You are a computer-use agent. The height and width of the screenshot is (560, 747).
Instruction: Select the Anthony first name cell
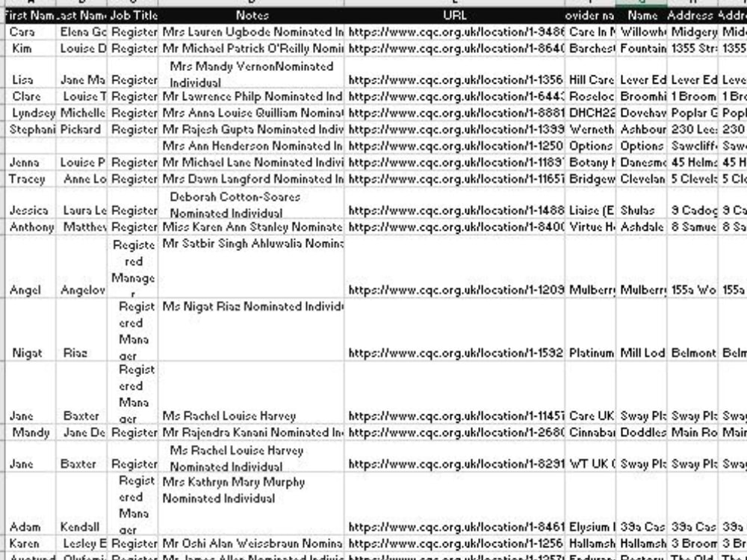[x=31, y=227]
